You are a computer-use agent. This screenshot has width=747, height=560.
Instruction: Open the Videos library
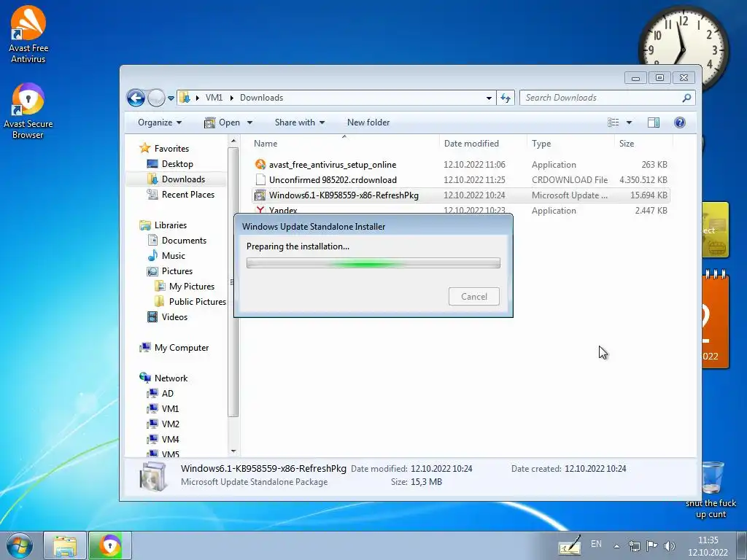point(168,316)
